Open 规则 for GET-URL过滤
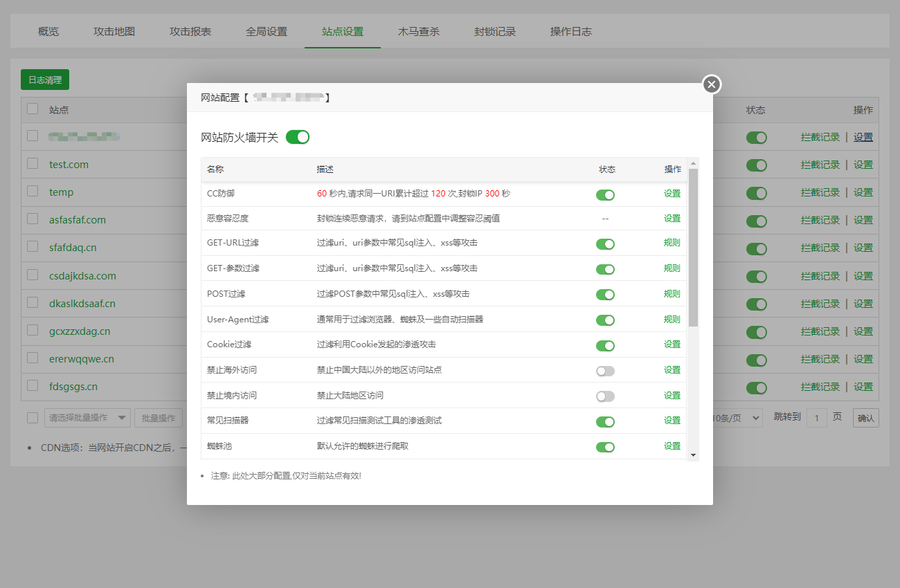 tap(672, 243)
